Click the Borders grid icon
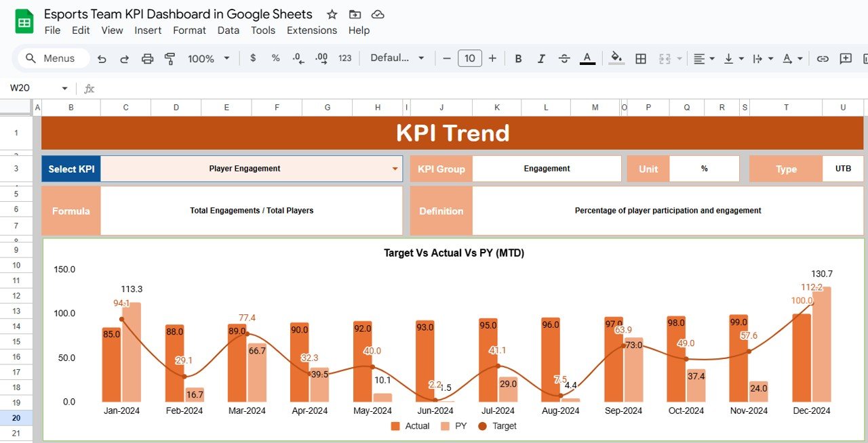Image resolution: width=868 pixels, height=443 pixels. point(640,59)
